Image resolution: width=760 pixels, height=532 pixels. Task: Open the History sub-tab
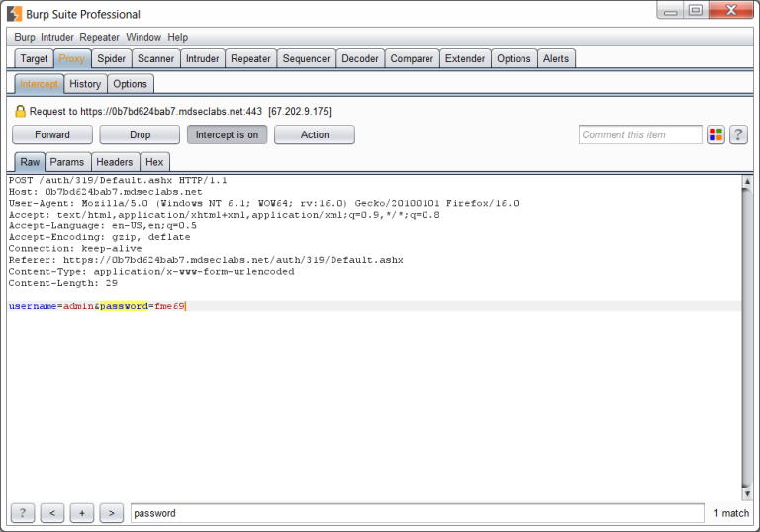pos(85,84)
